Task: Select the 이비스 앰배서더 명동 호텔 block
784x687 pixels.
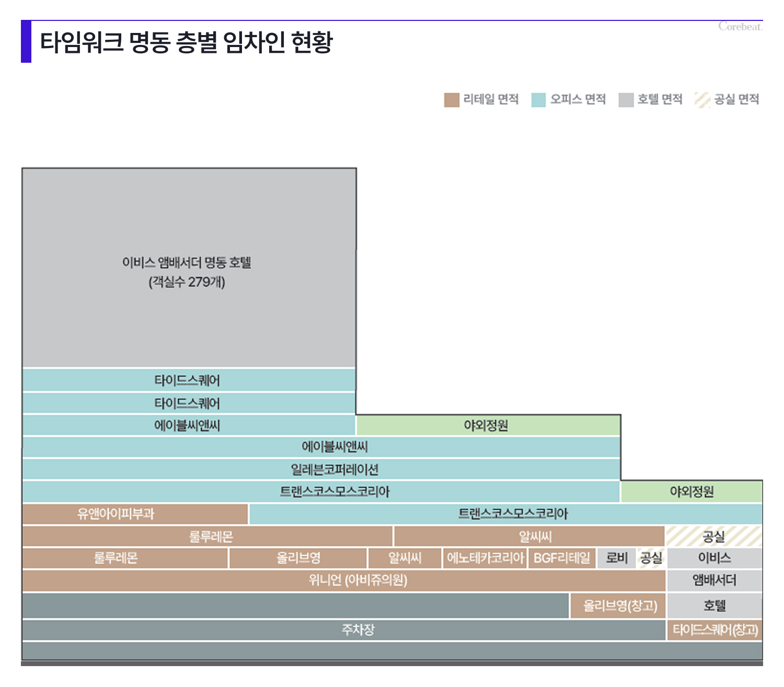Action: tap(189, 268)
